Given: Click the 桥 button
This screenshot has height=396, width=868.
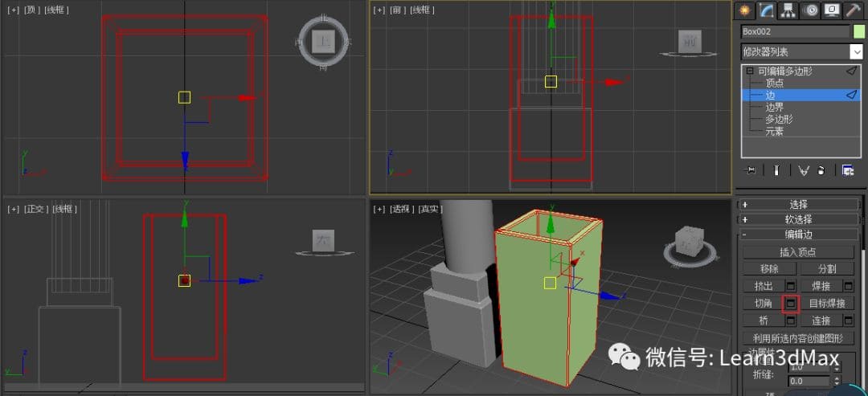Looking at the screenshot, I should tap(763, 320).
